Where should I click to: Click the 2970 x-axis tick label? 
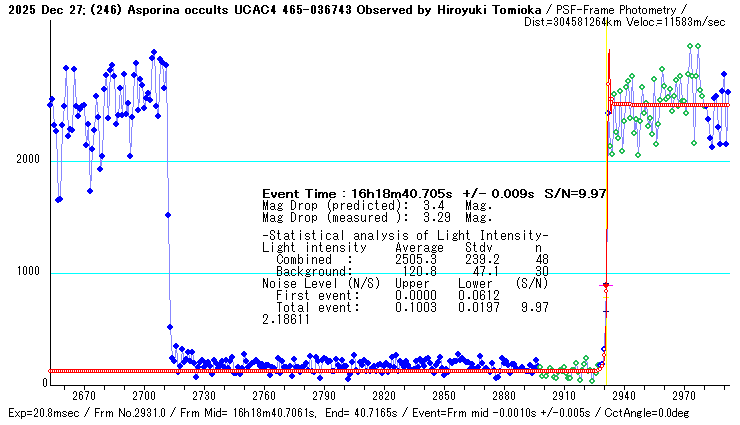pos(685,396)
